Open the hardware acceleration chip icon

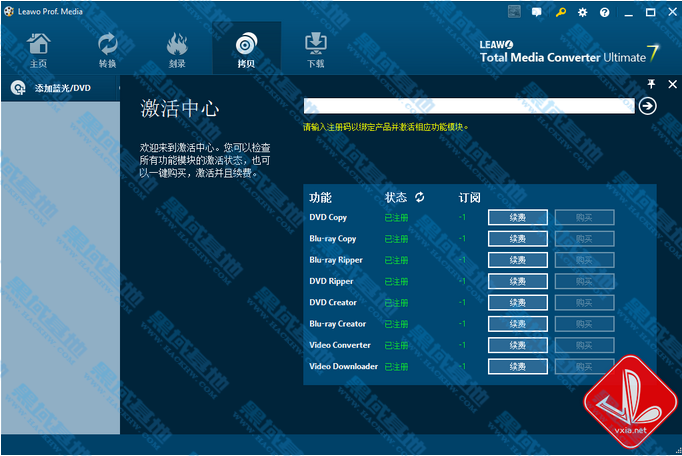pyautogui.click(x=514, y=12)
